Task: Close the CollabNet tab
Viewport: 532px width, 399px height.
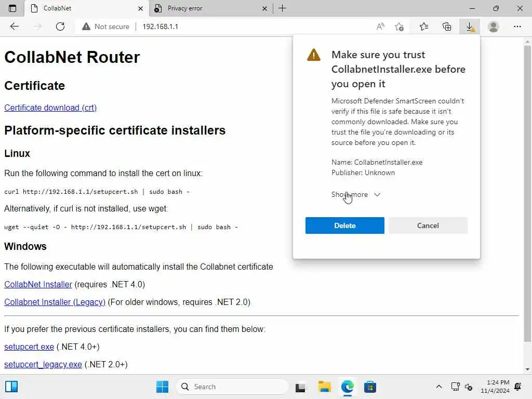Action: [140, 8]
